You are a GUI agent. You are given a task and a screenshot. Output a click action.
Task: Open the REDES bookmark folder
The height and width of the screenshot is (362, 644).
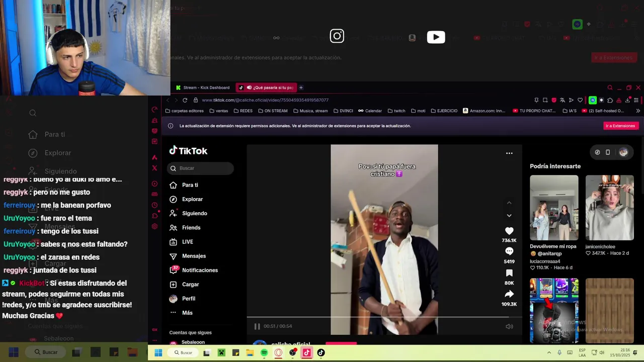(243, 111)
